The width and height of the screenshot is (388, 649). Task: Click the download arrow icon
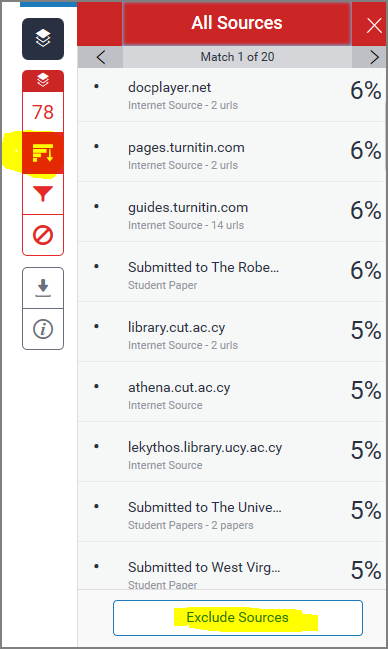(43, 288)
